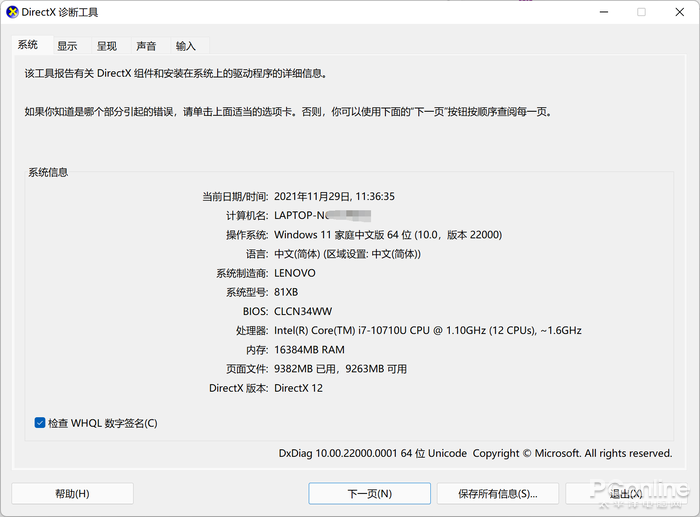Click the Intel Core i7-10710U 处理器 text
Image resolution: width=700 pixels, height=517 pixels.
tap(427, 330)
